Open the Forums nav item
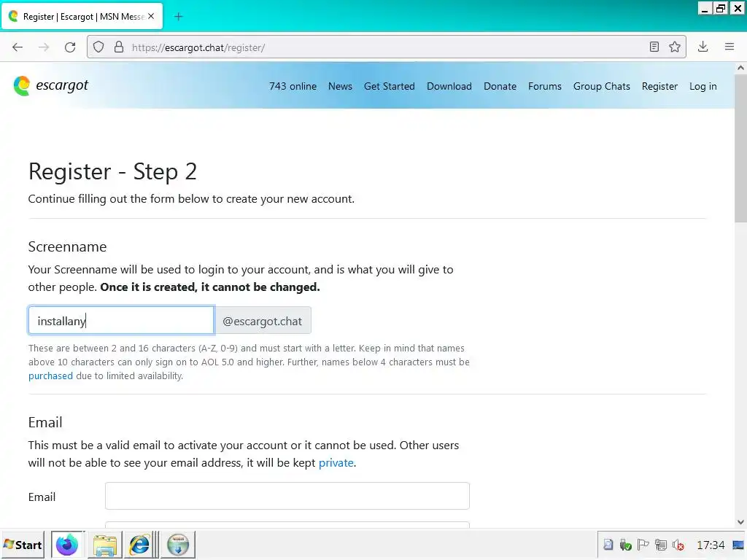The image size is (747, 560). pos(544,86)
